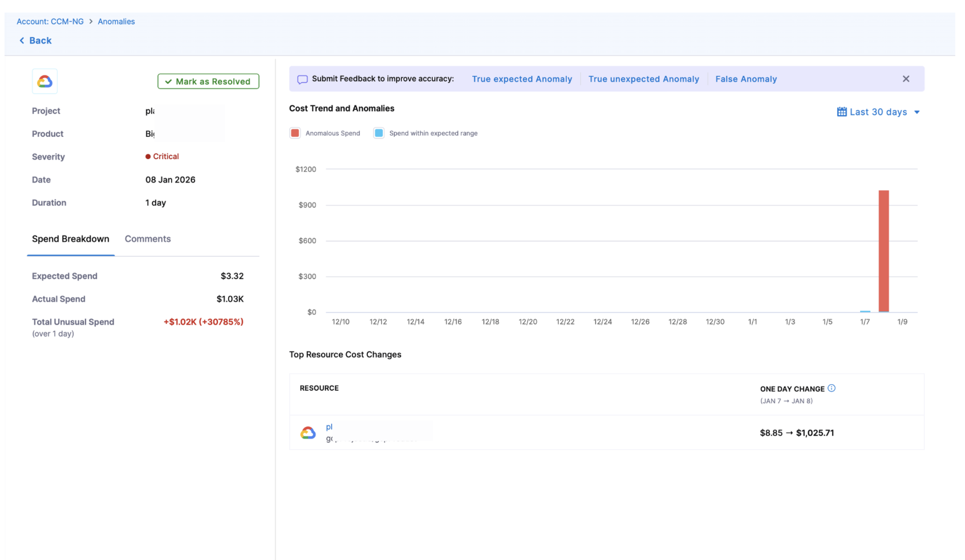Screen dimensions: 965x560
Task: Click the back chevron arrow icon
Action: click(22, 40)
